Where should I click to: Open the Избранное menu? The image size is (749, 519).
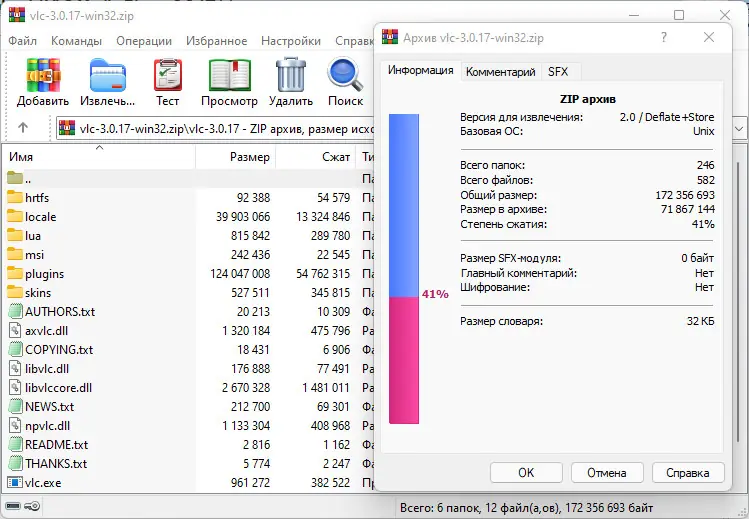(216, 41)
